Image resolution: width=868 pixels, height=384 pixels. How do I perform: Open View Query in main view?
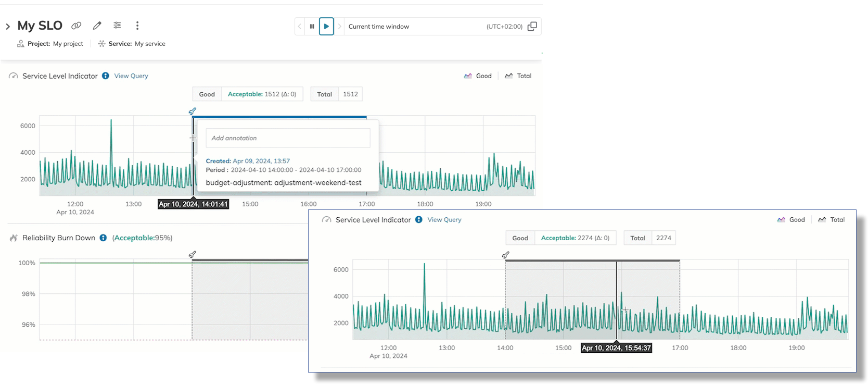tap(131, 76)
